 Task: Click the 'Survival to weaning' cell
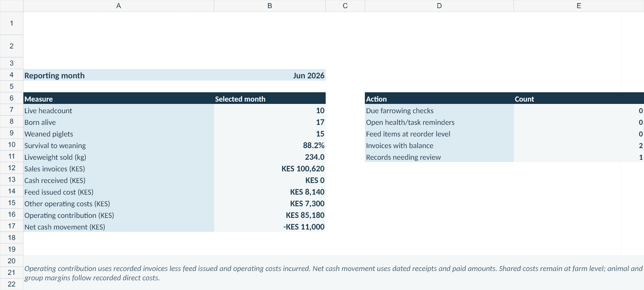(x=119, y=145)
